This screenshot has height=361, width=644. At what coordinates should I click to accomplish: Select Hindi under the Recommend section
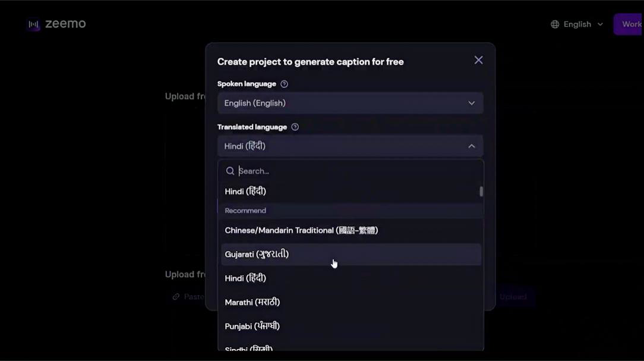pyautogui.click(x=351, y=278)
